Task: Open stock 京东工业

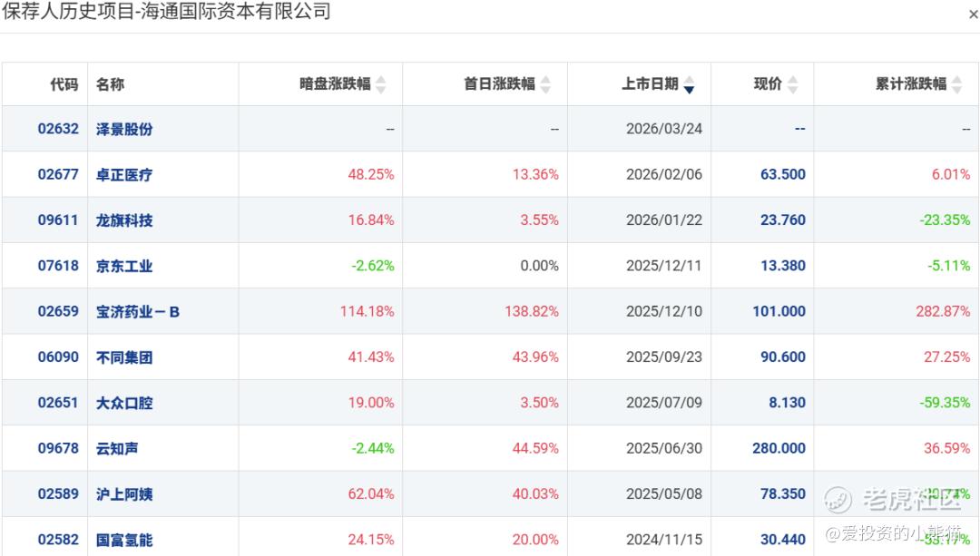Action: click(124, 266)
